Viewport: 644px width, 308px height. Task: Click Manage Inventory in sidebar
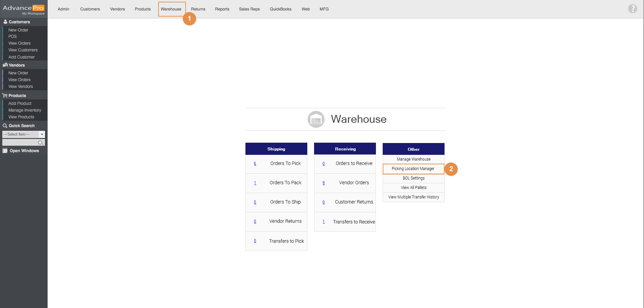coord(25,110)
